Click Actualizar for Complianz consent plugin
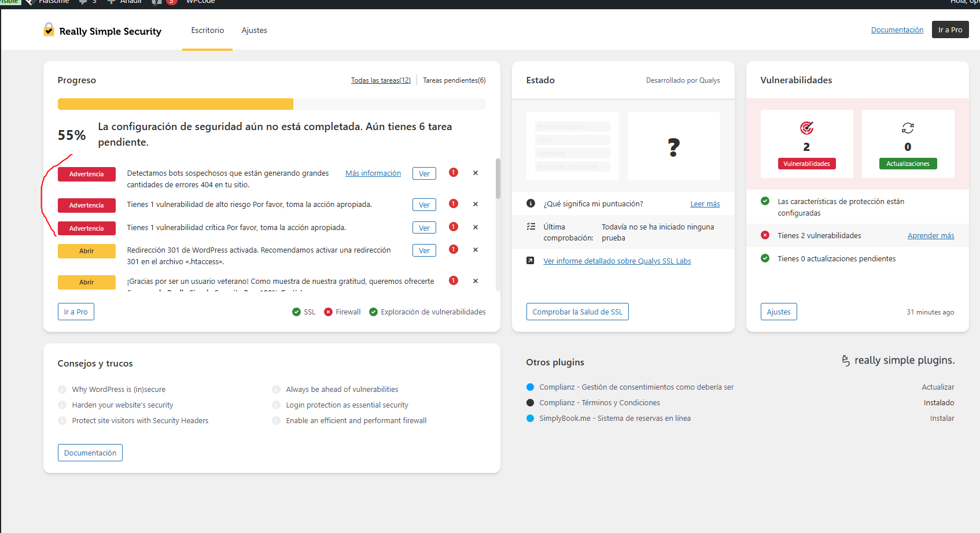This screenshot has height=533, width=980. pos(938,387)
